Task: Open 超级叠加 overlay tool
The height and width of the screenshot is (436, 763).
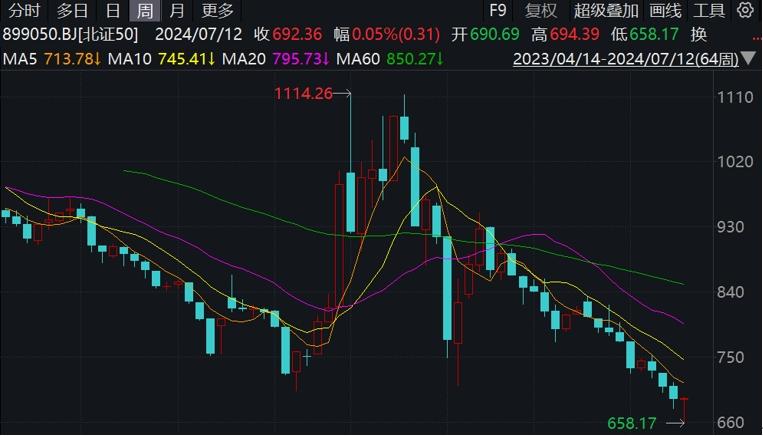Action: click(606, 11)
